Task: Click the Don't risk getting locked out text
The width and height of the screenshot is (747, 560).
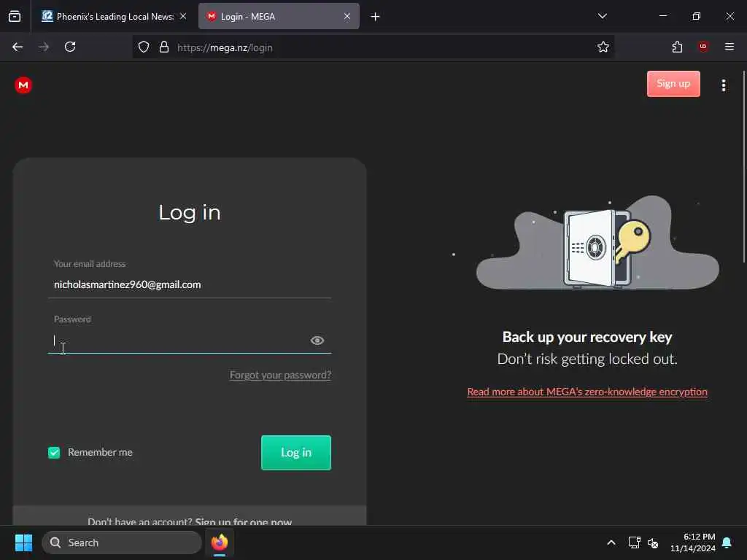Action: tap(587, 359)
